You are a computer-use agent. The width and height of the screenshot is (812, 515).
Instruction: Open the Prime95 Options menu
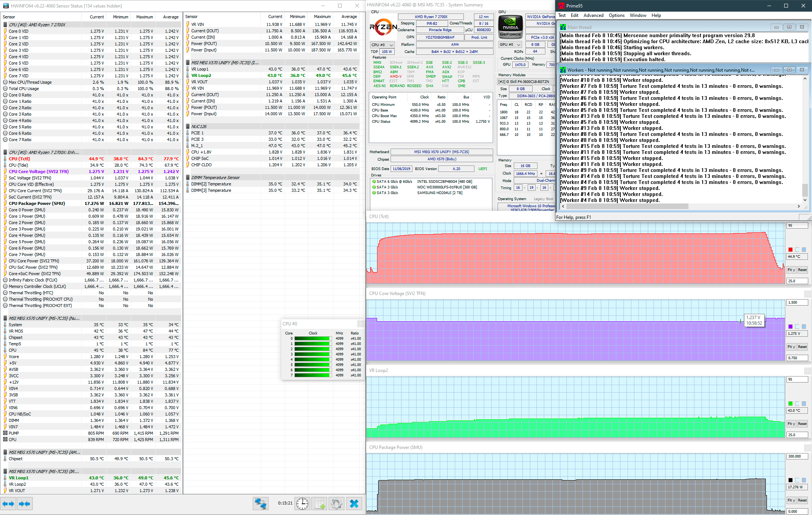[616, 15]
